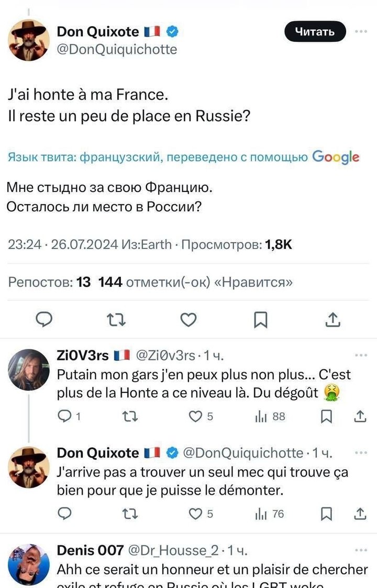Bookmark the main tweet

point(260,320)
